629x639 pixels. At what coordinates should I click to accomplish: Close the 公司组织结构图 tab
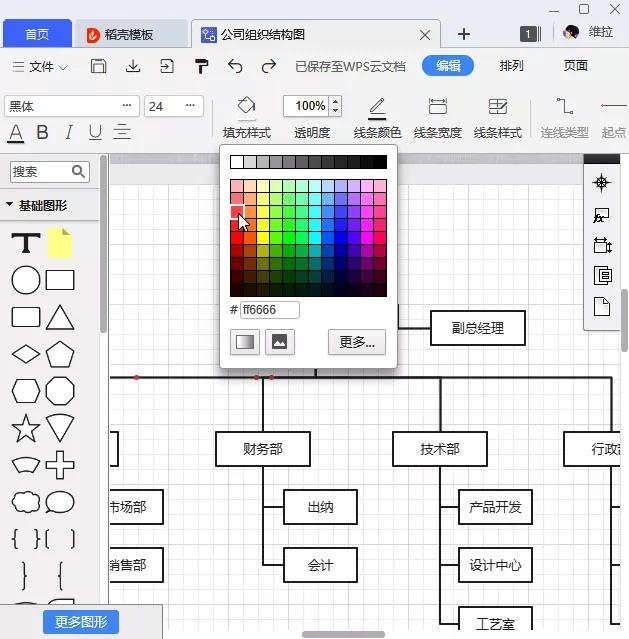point(425,35)
